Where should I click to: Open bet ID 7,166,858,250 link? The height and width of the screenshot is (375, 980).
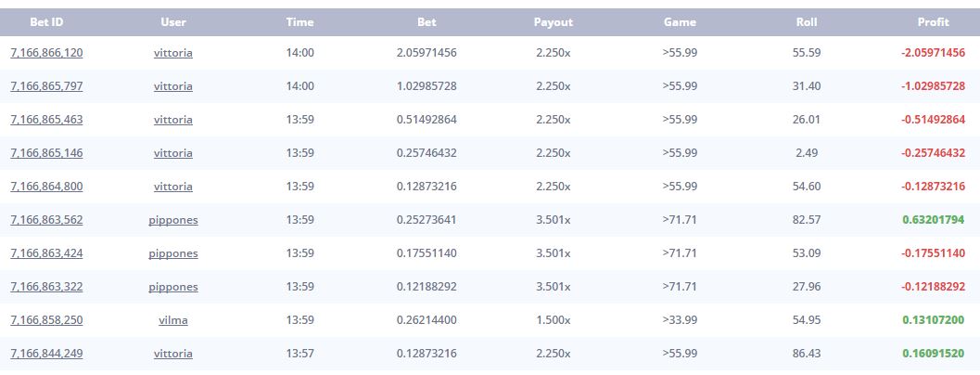[46, 320]
